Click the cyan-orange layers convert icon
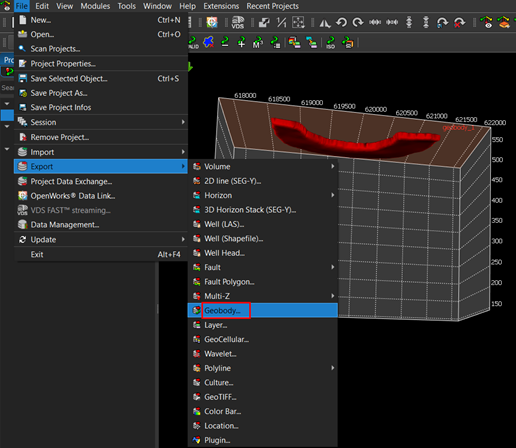516x448 pixels. point(311,42)
